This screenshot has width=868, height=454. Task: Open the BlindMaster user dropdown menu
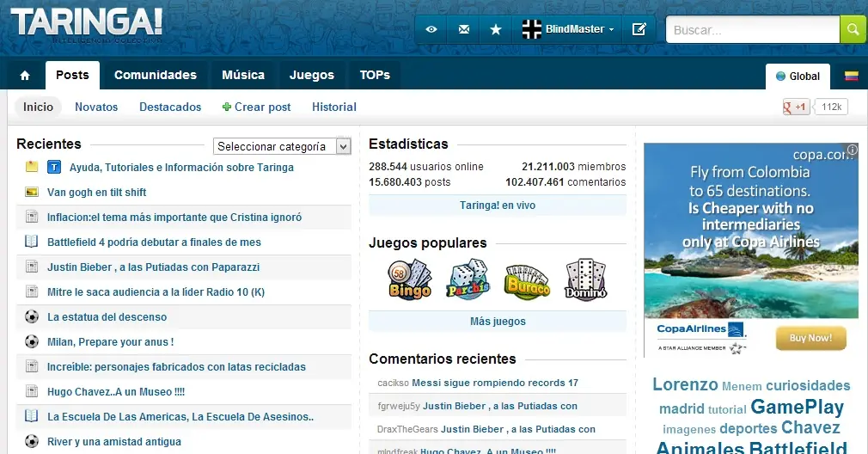(567, 29)
